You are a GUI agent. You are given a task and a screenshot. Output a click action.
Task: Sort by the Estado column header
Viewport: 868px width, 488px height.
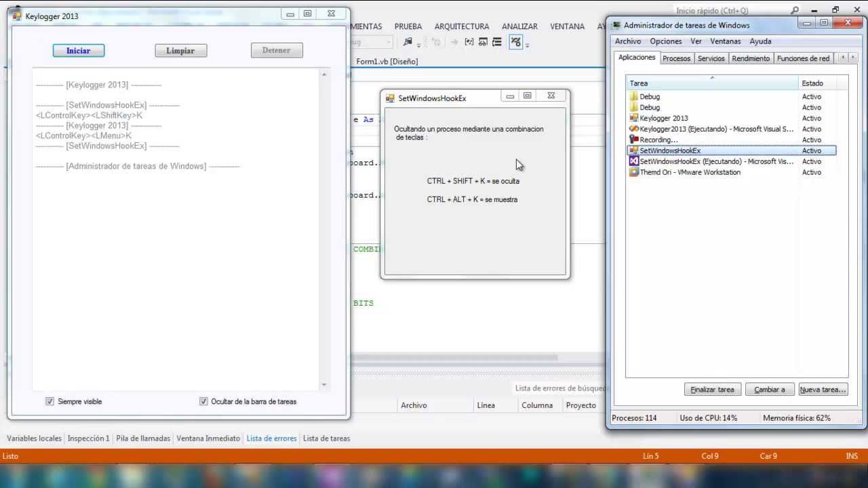(817, 83)
